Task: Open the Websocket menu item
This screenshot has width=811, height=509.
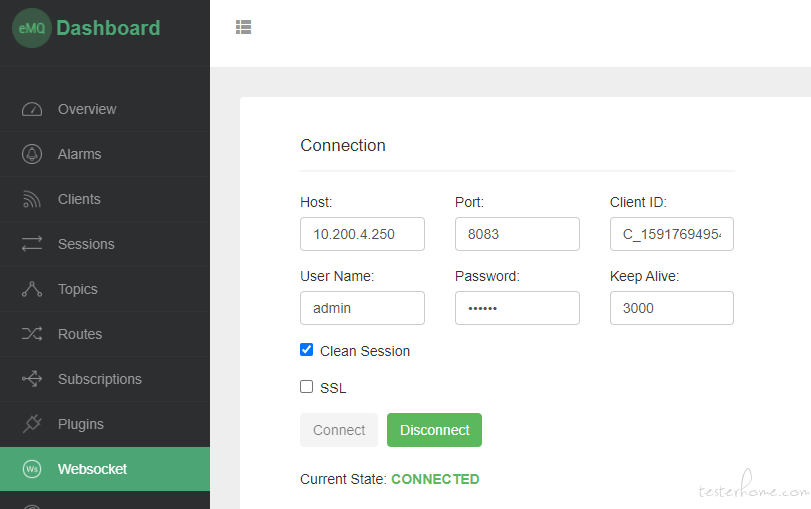Action: coord(92,469)
